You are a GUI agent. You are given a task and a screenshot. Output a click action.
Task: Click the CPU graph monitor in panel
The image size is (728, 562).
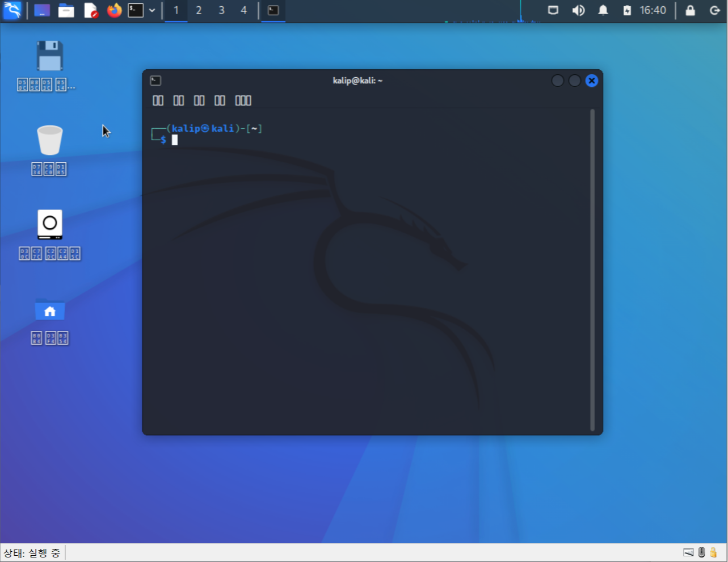pyautogui.click(x=492, y=11)
